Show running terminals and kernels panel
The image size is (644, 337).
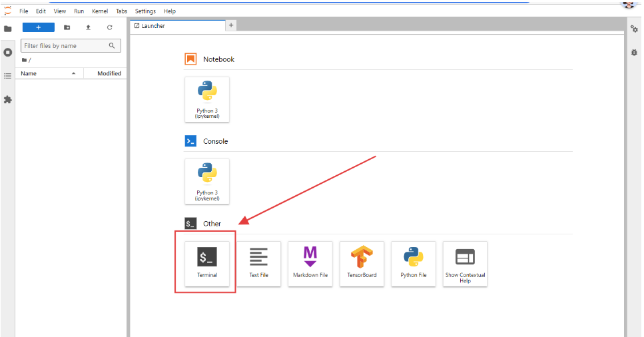tap(8, 52)
